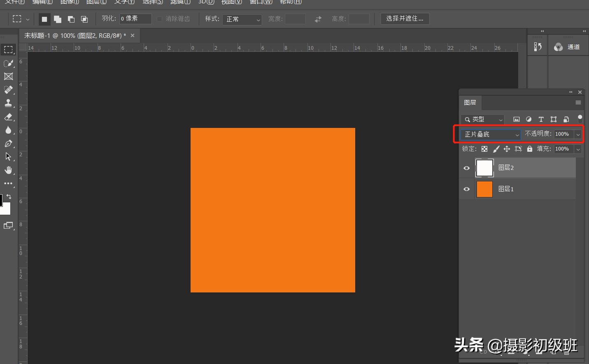
Task: Click the orange 图层1 thumbnail
Action: tap(484, 189)
